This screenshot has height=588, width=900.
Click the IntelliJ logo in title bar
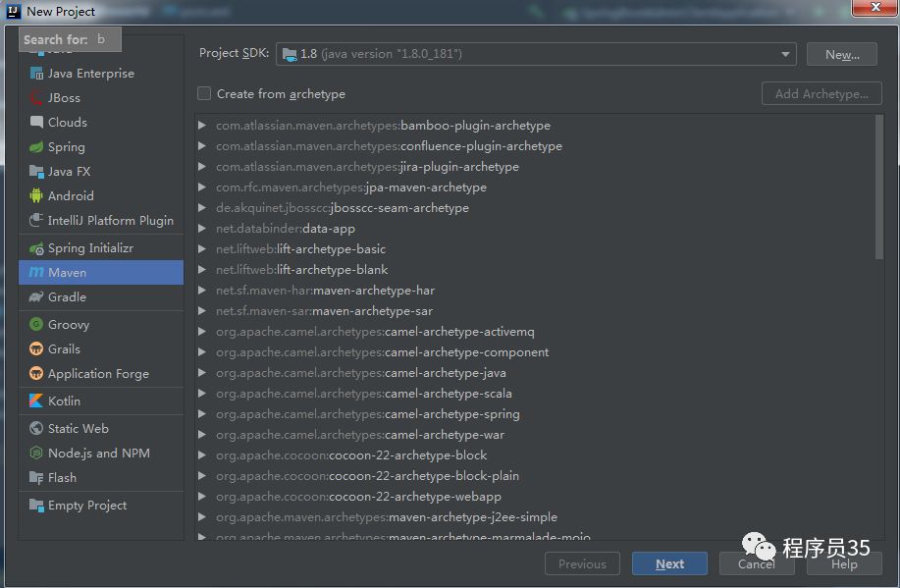(x=13, y=11)
